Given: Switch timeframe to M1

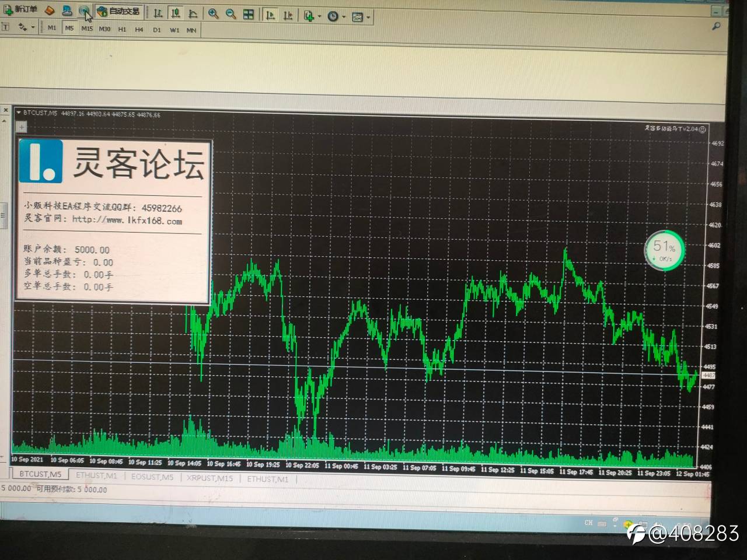Looking at the screenshot, I should tap(52, 27).
